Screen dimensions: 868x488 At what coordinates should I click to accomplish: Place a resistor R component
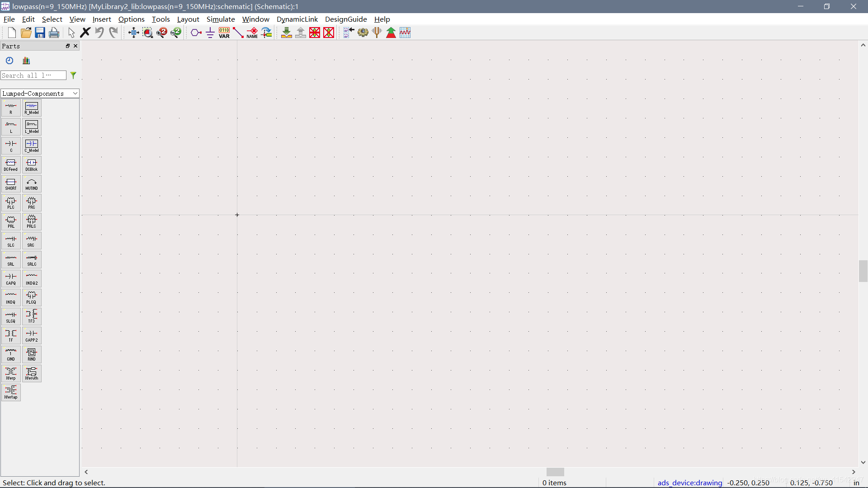(x=11, y=108)
